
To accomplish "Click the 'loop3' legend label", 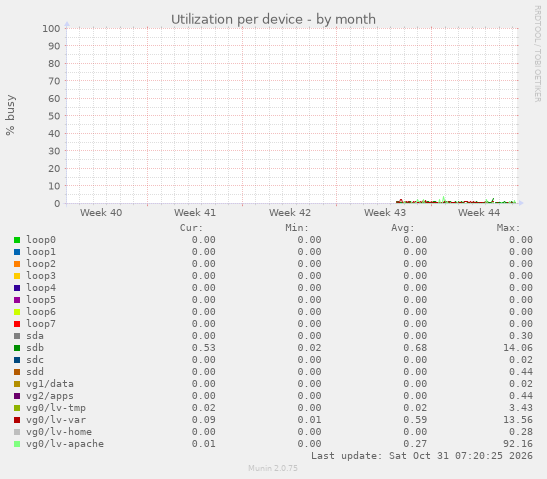I will click(41, 276).
